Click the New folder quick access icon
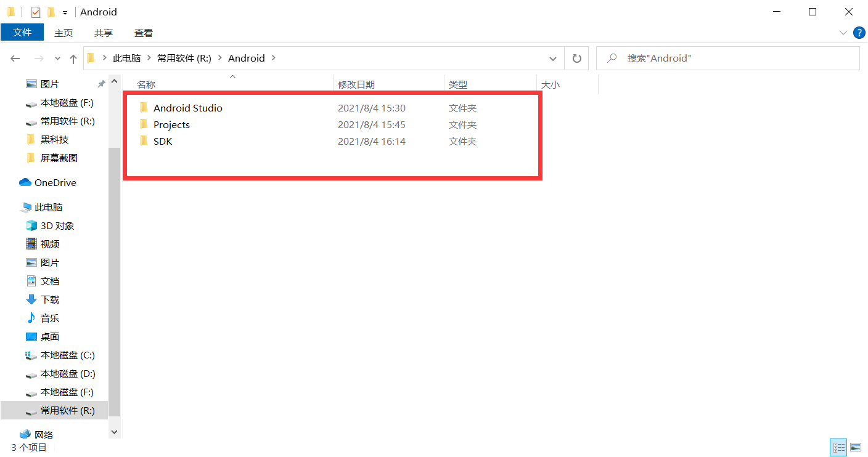Image resolution: width=868 pixels, height=457 pixels. pyautogui.click(x=51, y=12)
